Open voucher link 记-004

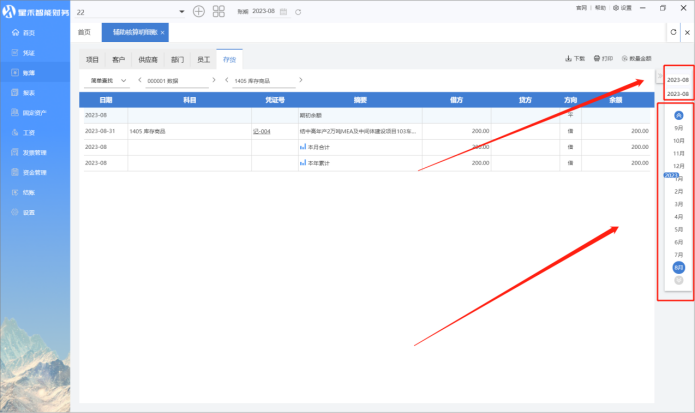tap(261, 131)
